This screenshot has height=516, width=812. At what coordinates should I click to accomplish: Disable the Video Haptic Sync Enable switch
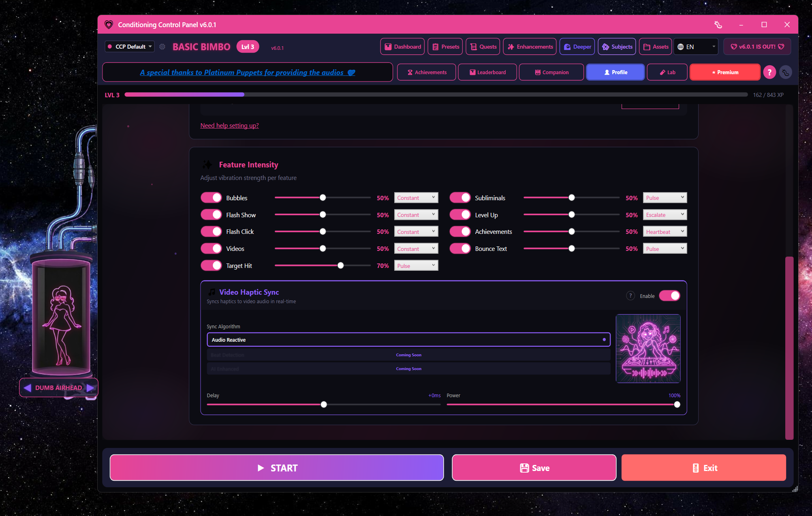[669, 295]
